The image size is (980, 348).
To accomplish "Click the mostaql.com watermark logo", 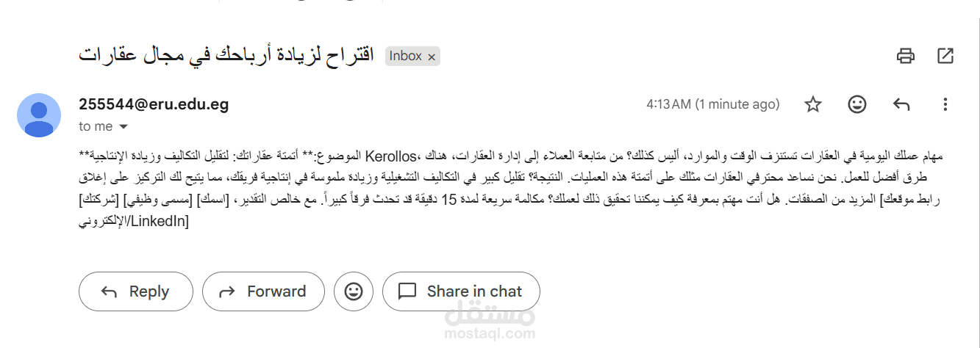I will point(490,323).
